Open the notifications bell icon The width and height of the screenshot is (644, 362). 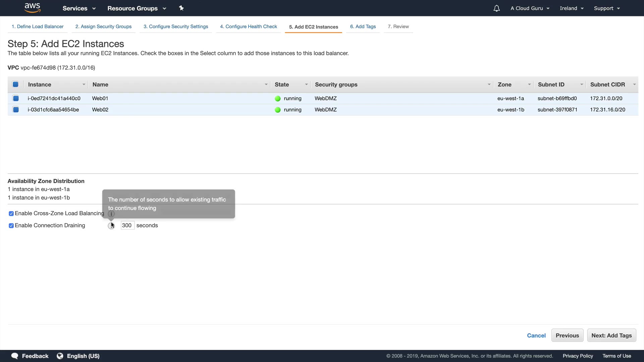tap(496, 8)
